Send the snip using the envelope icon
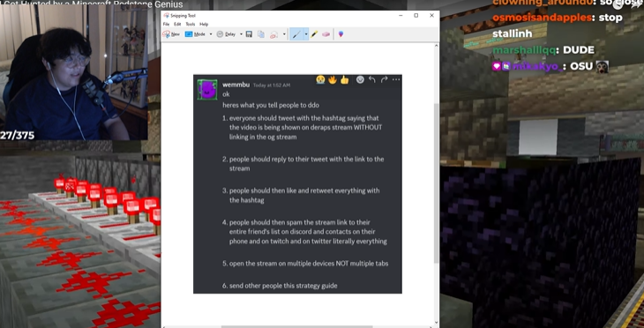This screenshot has width=644, height=328. (x=274, y=35)
